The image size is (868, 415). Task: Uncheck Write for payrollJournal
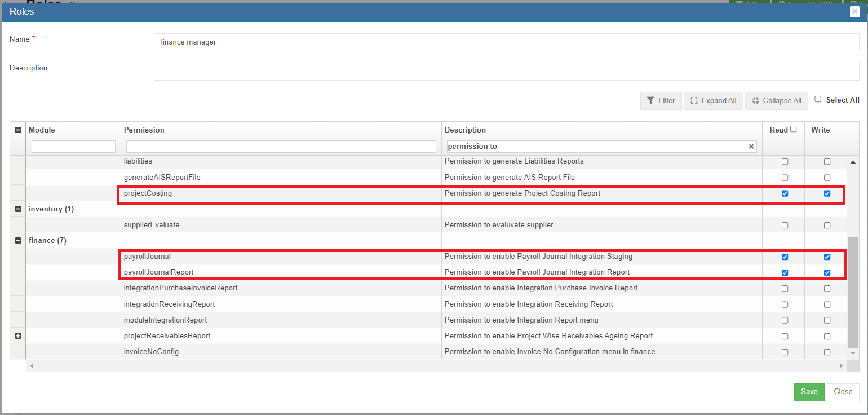point(827,257)
